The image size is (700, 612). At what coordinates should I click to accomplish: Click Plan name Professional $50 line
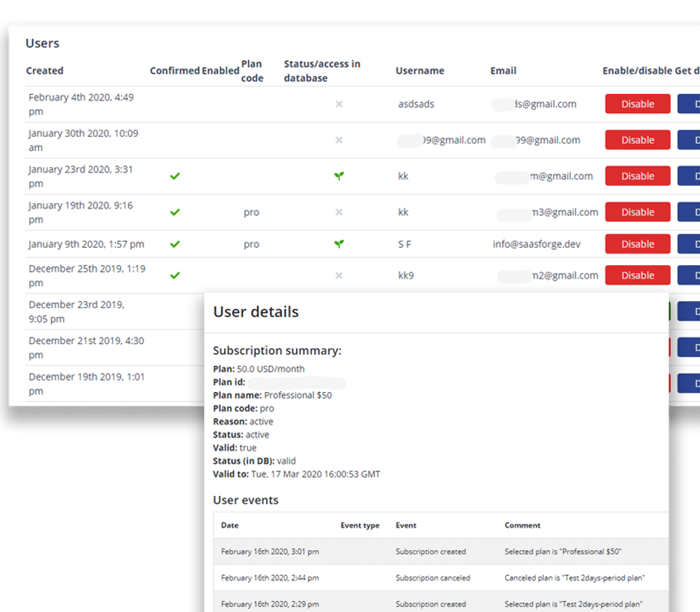point(272,395)
